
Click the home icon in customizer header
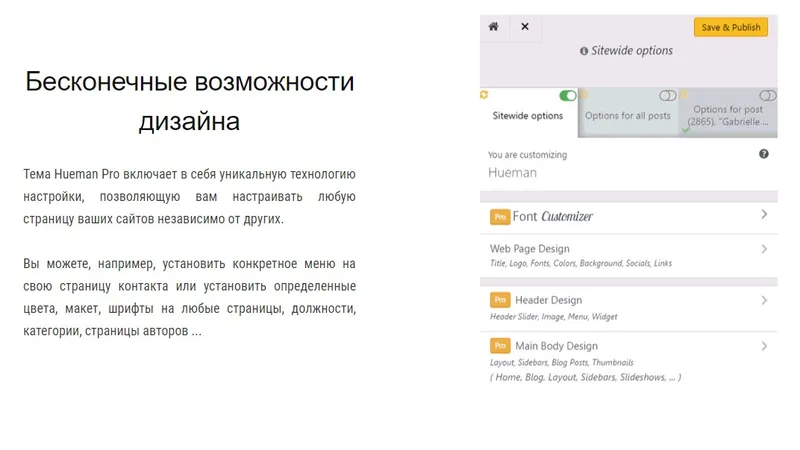click(x=493, y=27)
